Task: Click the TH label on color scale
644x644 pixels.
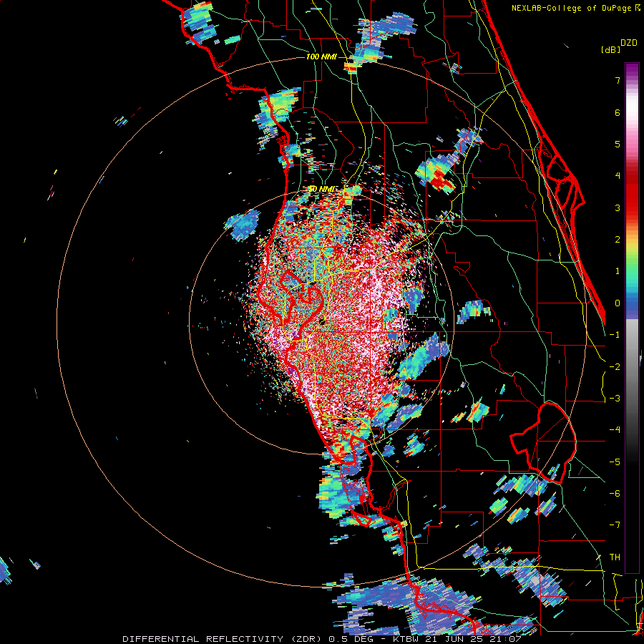Action: point(615,557)
